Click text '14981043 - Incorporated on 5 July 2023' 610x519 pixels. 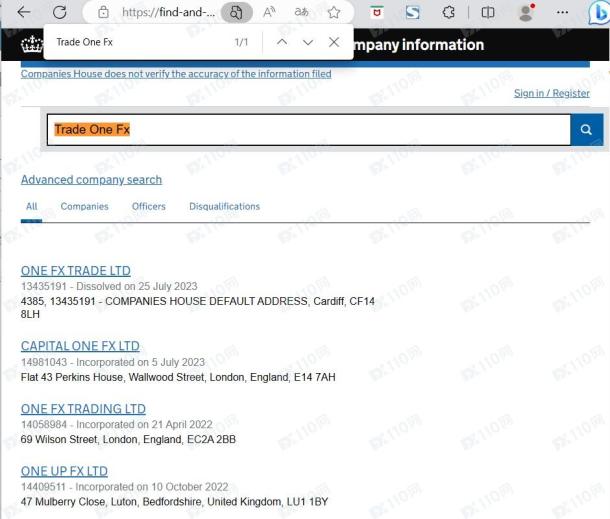(x=113, y=362)
